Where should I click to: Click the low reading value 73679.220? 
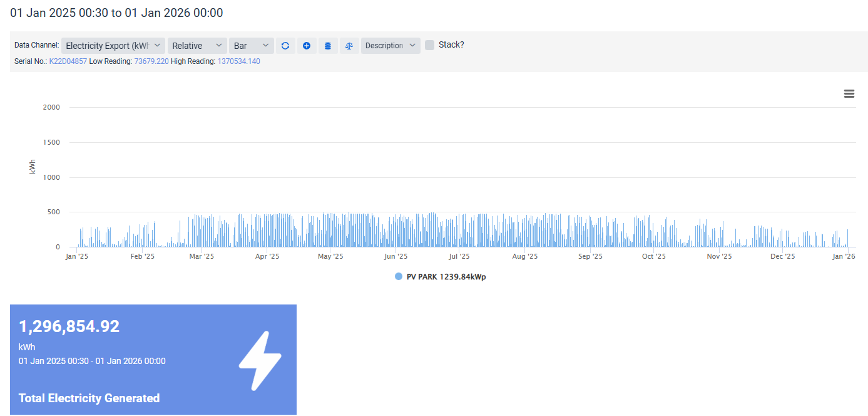[x=151, y=61]
